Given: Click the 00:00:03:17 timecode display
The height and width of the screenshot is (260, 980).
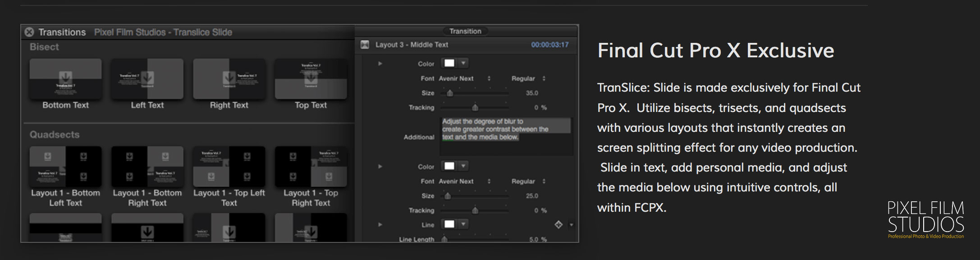Looking at the screenshot, I should pos(550,45).
